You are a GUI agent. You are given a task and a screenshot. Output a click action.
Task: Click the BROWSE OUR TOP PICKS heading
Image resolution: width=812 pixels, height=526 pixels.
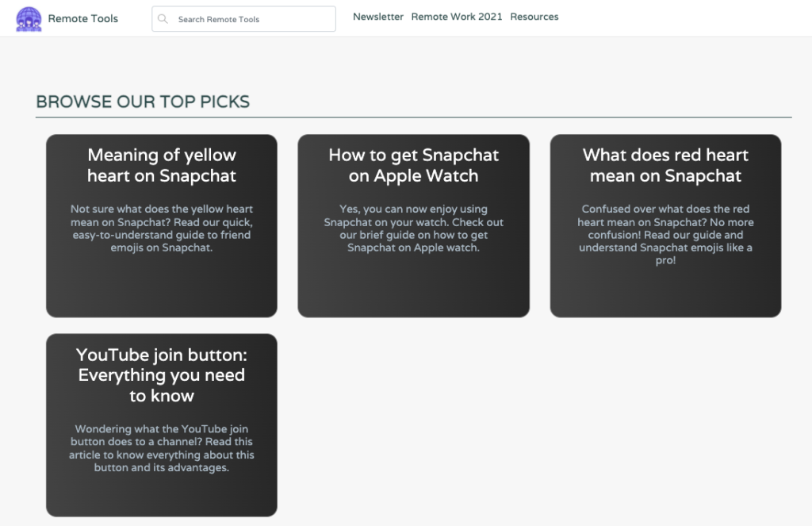pos(143,102)
